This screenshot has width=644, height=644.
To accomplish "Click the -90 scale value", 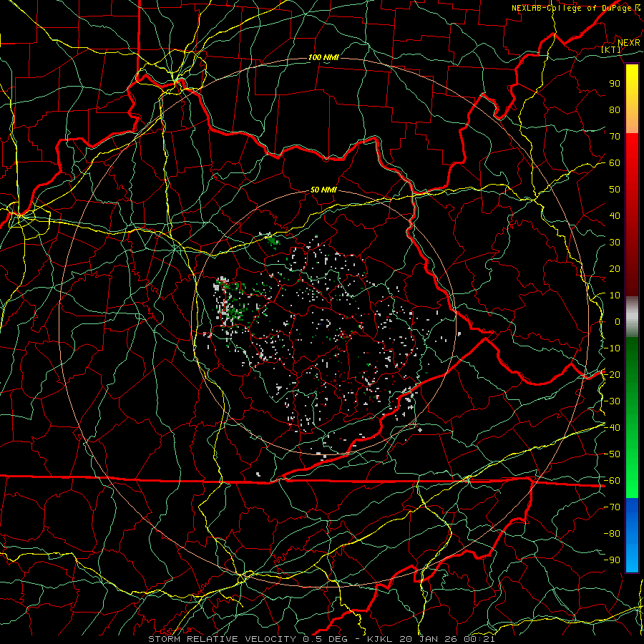I will click(x=612, y=560).
